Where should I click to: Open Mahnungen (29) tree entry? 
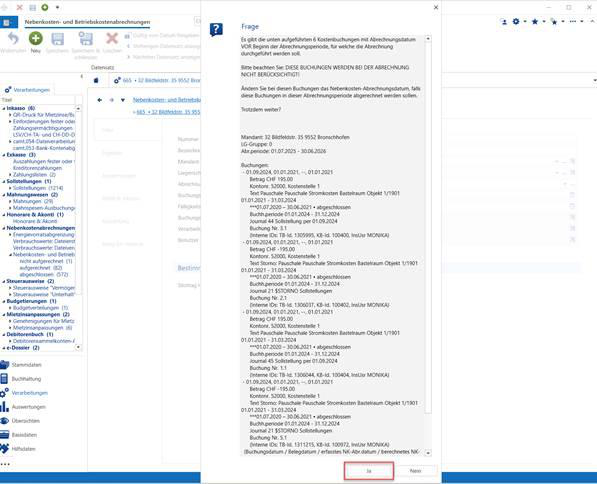pyautogui.click(x=33, y=201)
